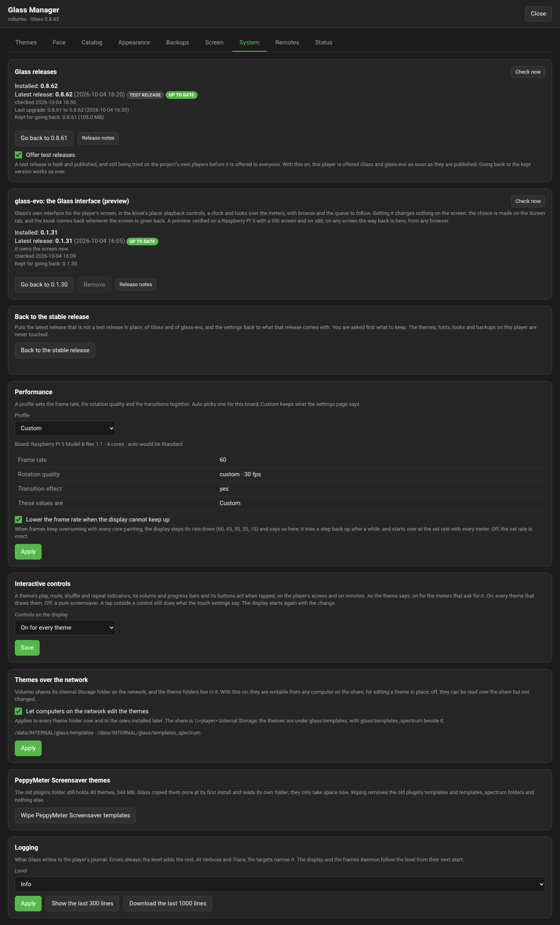Click the templates_spectrum path text
Viewport: 560px width, 925px height.
[x=149, y=733]
